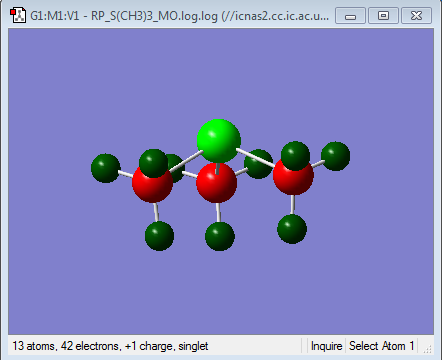Image resolution: width=442 pixels, height=360 pixels.
Task: Click "Select Atom 1" in the status bar
Action: (381, 346)
